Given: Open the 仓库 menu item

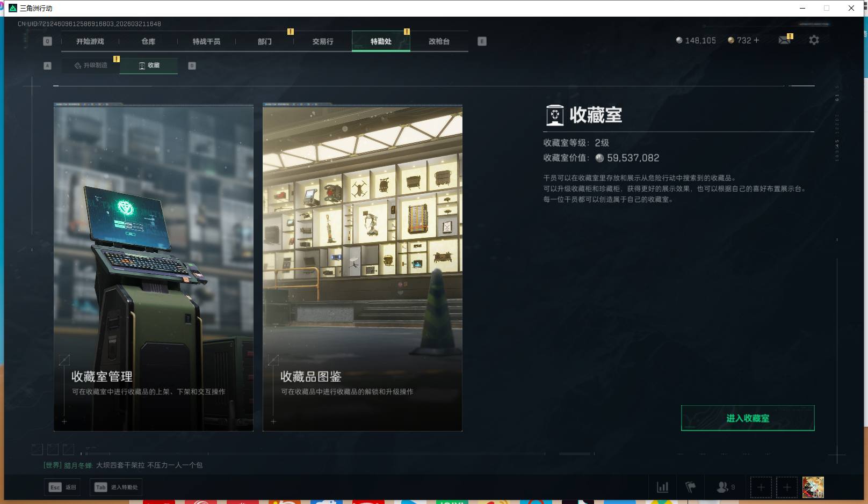Looking at the screenshot, I should (x=147, y=41).
